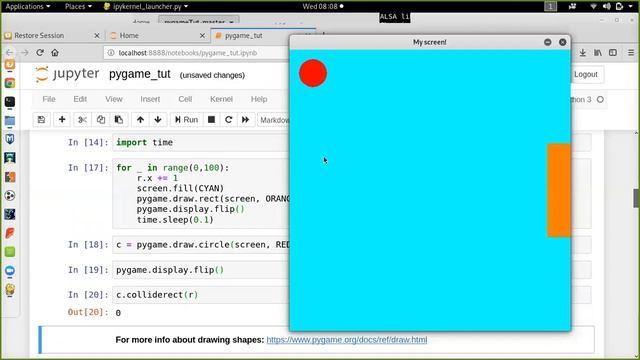Viewport: 640px width, 360px height.
Task: Close the Home tab
Action: click(202, 36)
